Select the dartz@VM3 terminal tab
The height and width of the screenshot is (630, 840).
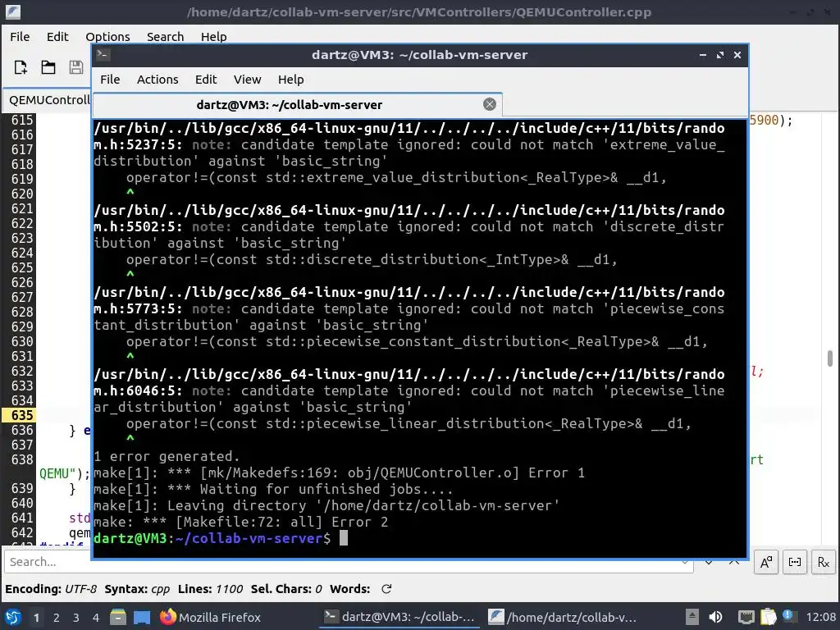click(298, 104)
